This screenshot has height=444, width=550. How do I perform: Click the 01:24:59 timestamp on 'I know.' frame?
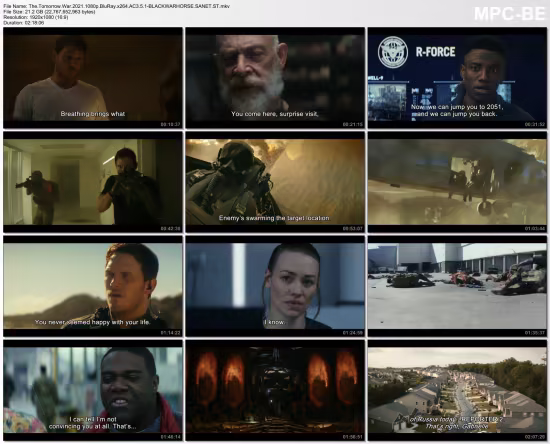click(x=353, y=333)
